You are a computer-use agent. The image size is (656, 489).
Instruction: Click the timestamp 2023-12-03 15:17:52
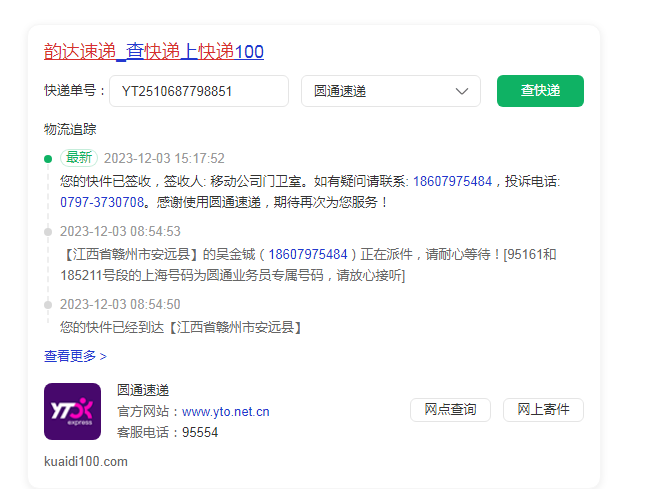click(164, 158)
